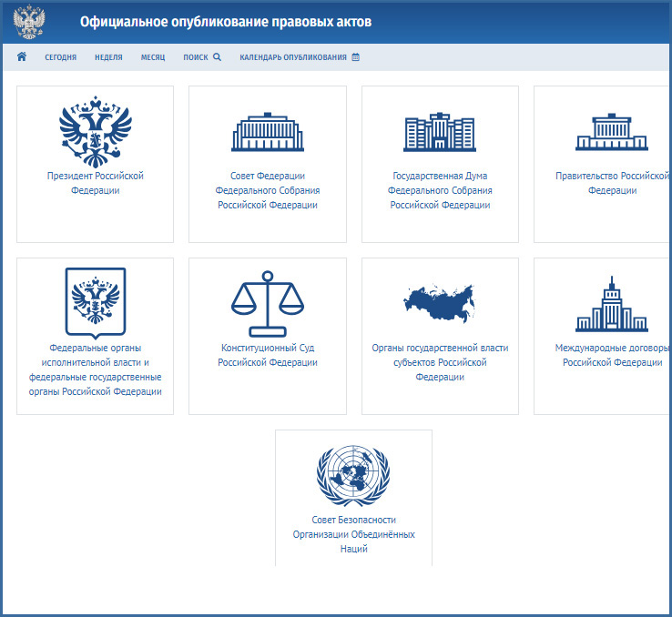Open Конституционный Суд Российской Федерации link
This screenshot has height=617, width=672.
tap(268, 355)
